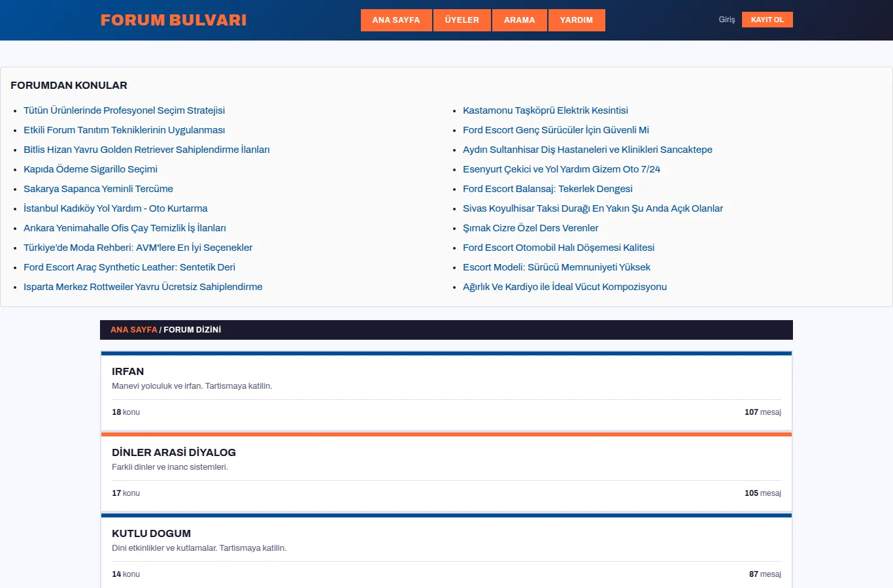Open the YARDIM navigation button
893x588 pixels.
pos(577,20)
